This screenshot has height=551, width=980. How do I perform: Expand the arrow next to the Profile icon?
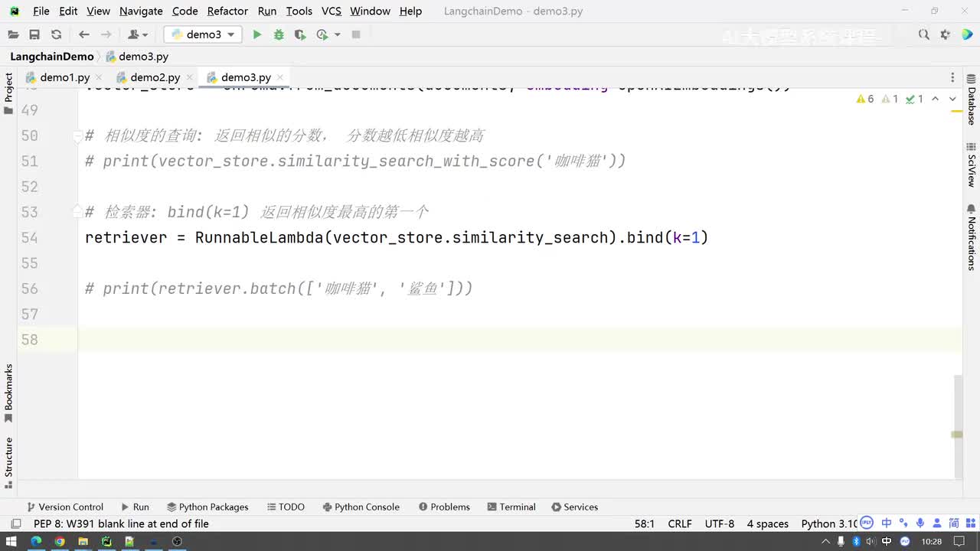click(x=337, y=34)
